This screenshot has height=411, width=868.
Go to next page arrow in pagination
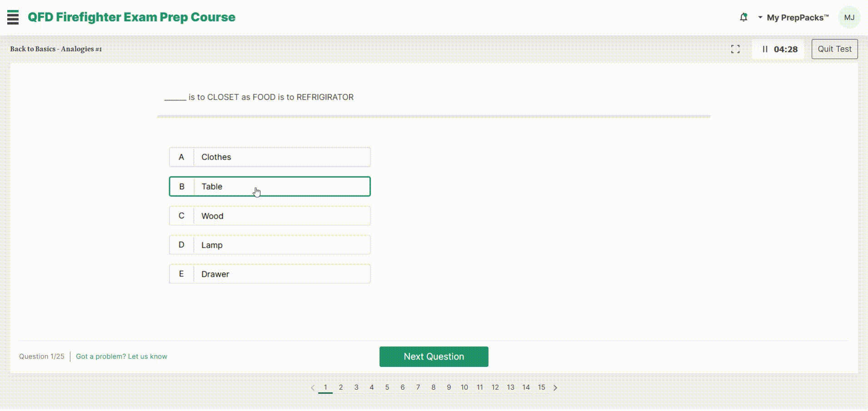pos(555,388)
